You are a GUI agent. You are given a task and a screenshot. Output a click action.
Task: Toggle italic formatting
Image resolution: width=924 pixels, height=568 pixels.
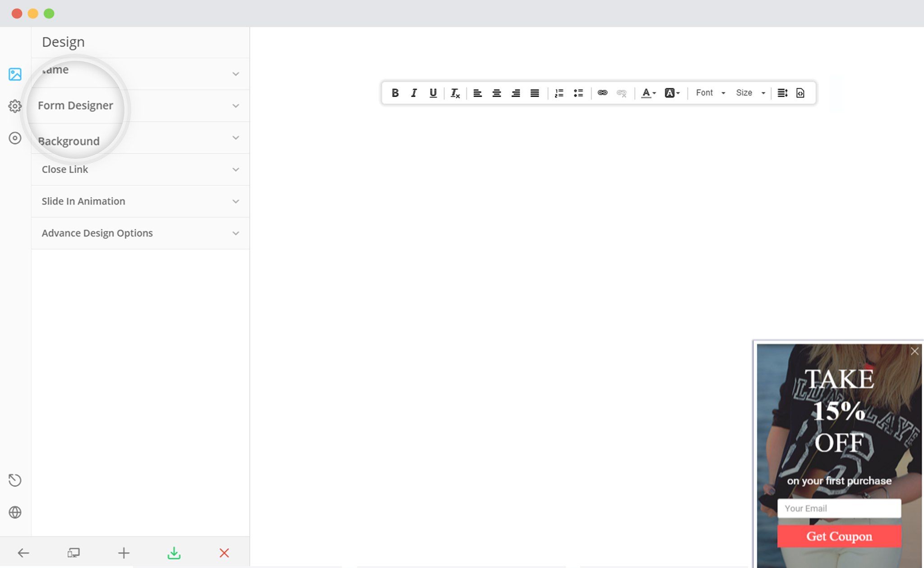[414, 93]
